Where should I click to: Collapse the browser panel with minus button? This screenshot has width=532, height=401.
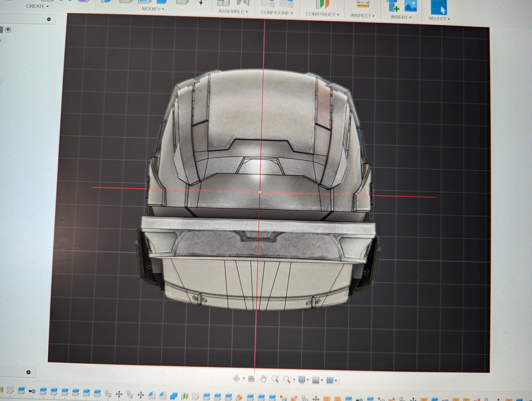tap(49, 19)
